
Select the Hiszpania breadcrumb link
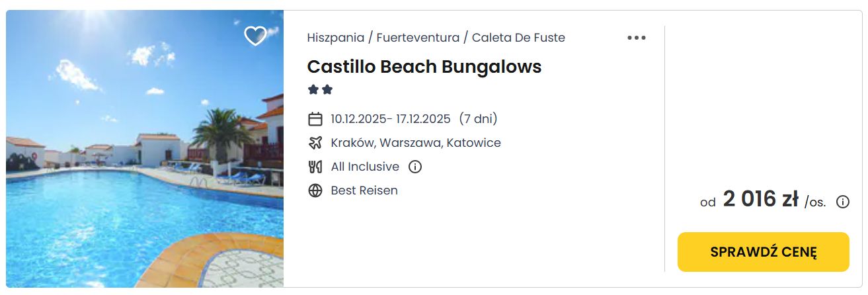tap(335, 38)
